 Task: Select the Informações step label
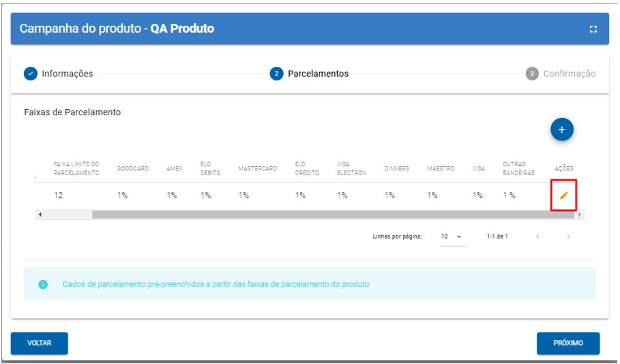coord(67,74)
